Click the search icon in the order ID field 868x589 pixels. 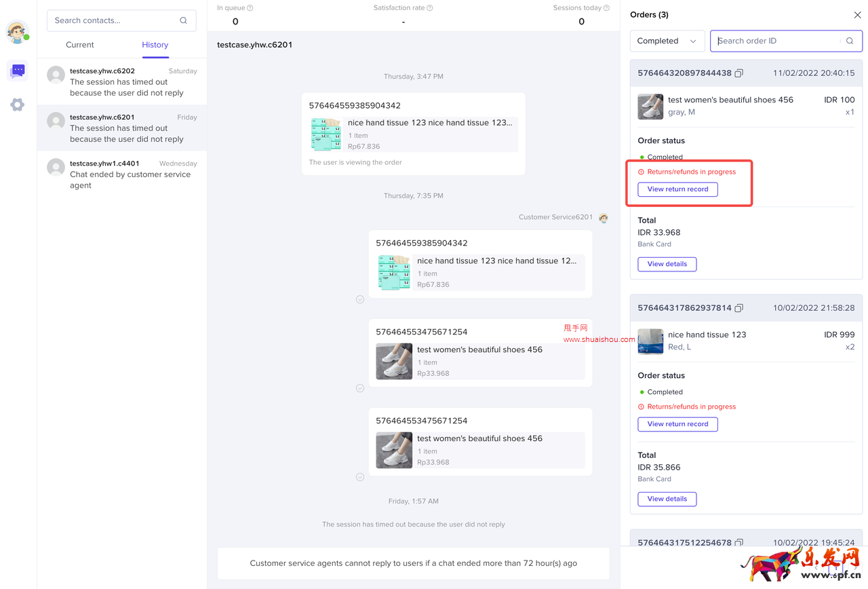point(850,41)
